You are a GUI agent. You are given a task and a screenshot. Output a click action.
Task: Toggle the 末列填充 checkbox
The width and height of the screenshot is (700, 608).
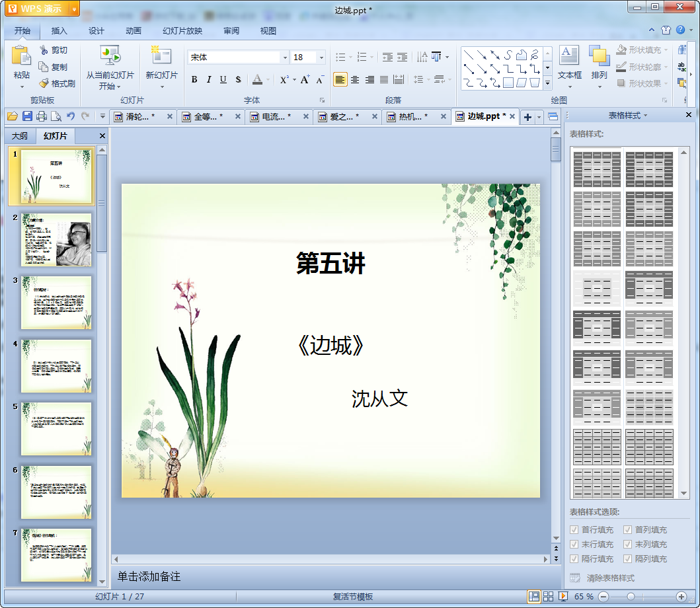(627, 545)
